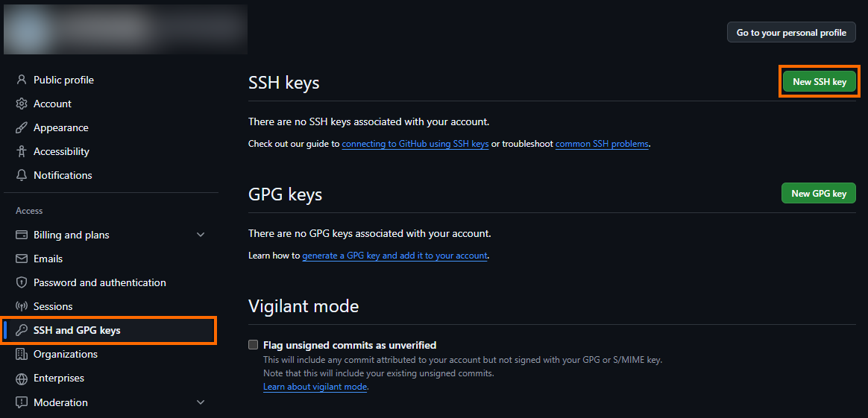Image resolution: width=868 pixels, height=418 pixels.
Task: Select the Appearance paintbrush icon
Action: point(22,127)
